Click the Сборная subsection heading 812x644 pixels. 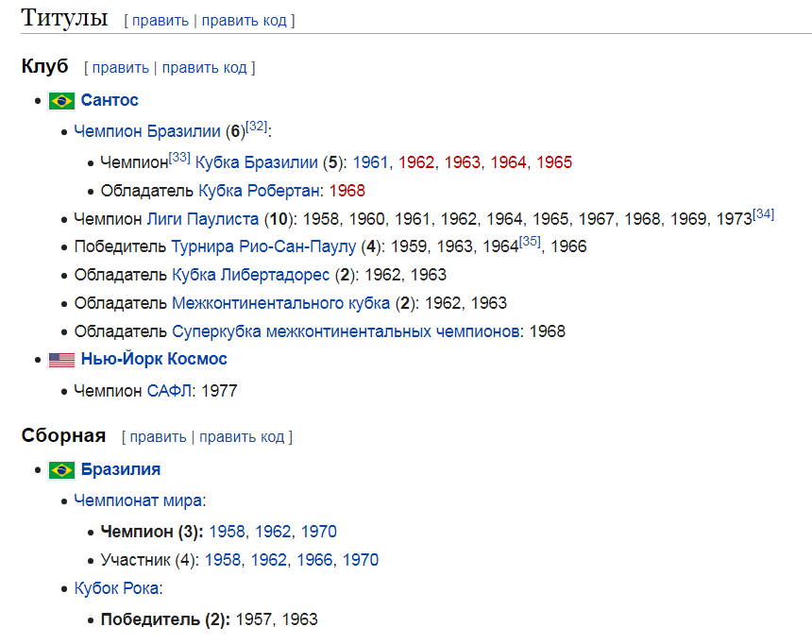[63, 435]
